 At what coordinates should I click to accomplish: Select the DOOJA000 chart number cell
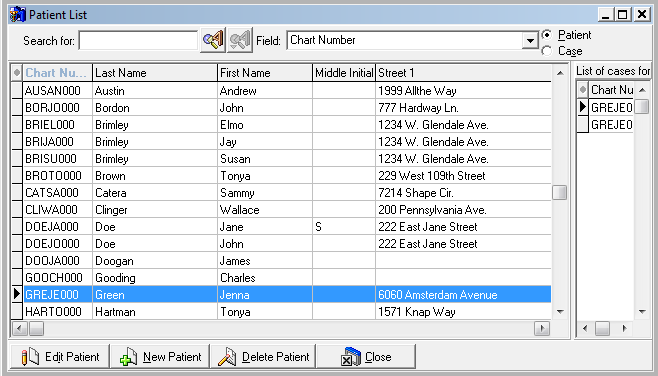(x=57, y=261)
